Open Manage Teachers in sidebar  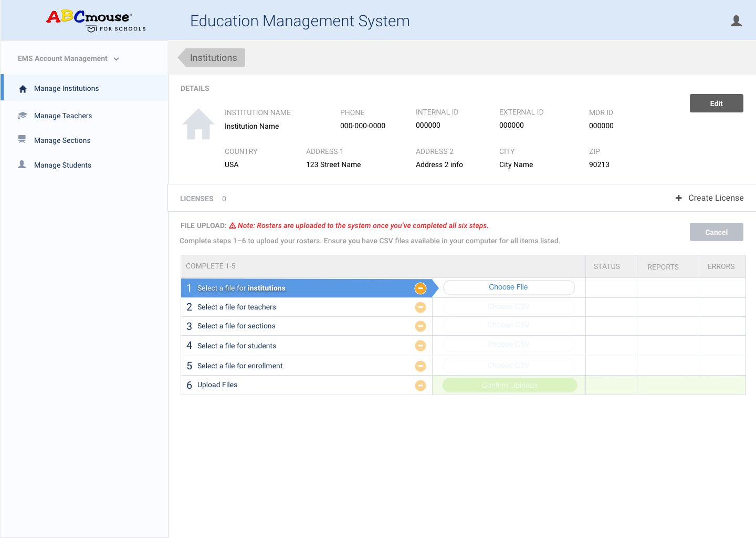pos(63,116)
